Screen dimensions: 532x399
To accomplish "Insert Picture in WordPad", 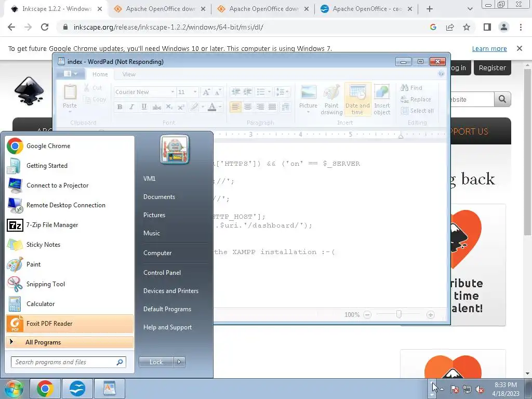I will pos(308,97).
